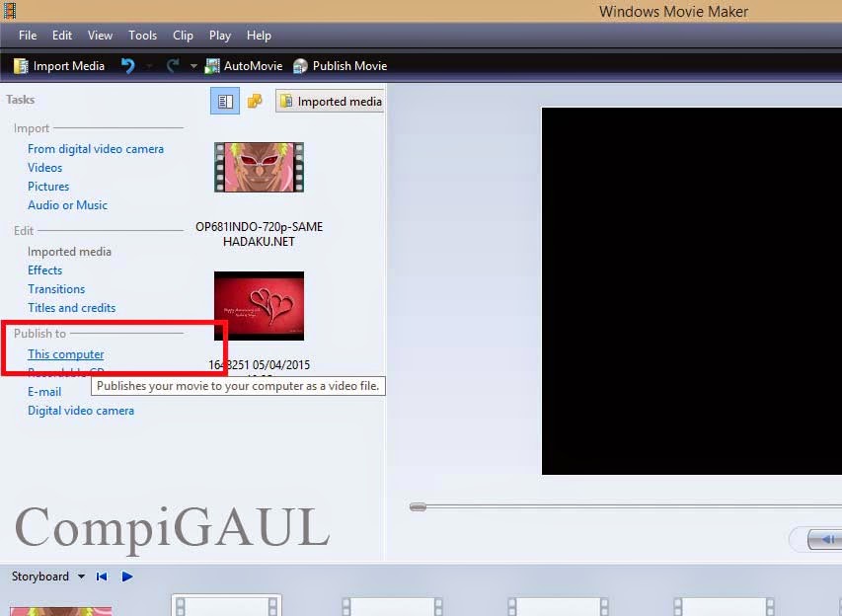Image resolution: width=842 pixels, height=616 pixels.
Task: Select the first empty storyboard transition cell
Action: (227, 605)
